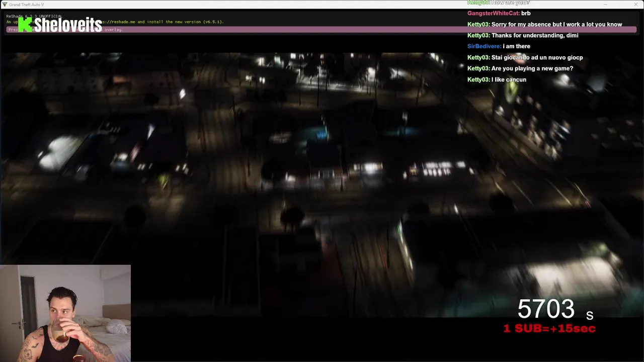Minimize the Grand Theft Auto V window
The image size is (644, 362).
click(605, 5)
